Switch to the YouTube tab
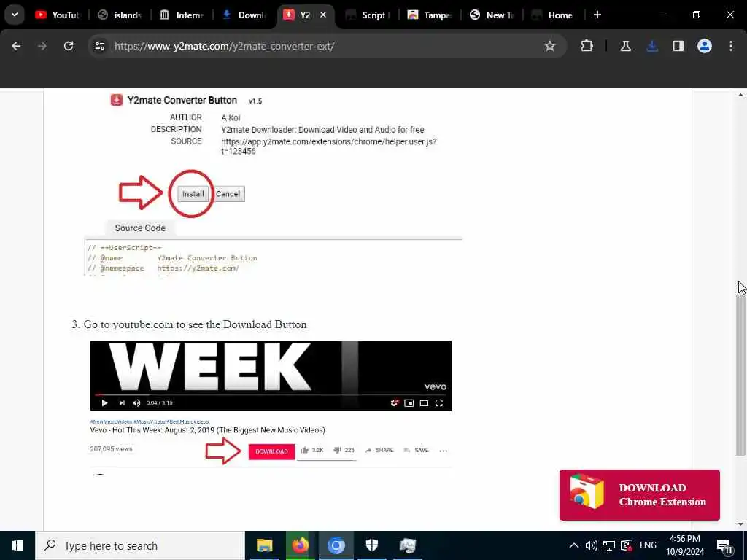Image resolution: width=747 pixels, height=560 pixels. [57, 15]
